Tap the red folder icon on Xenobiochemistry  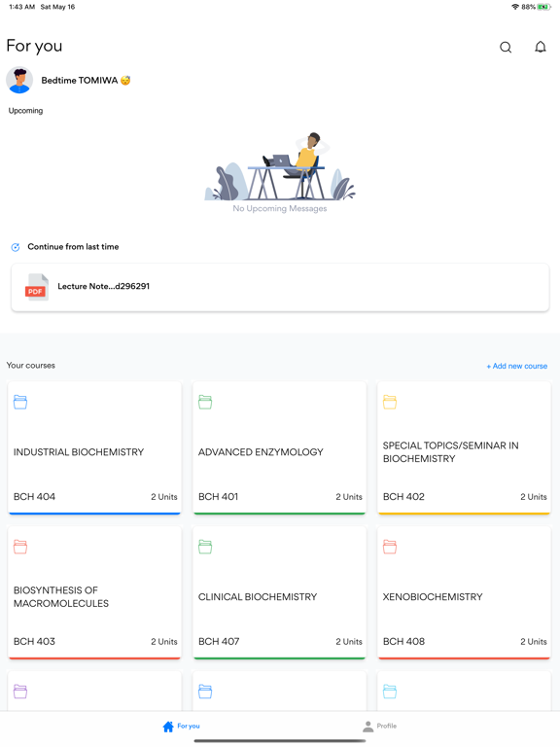(390, 547)
